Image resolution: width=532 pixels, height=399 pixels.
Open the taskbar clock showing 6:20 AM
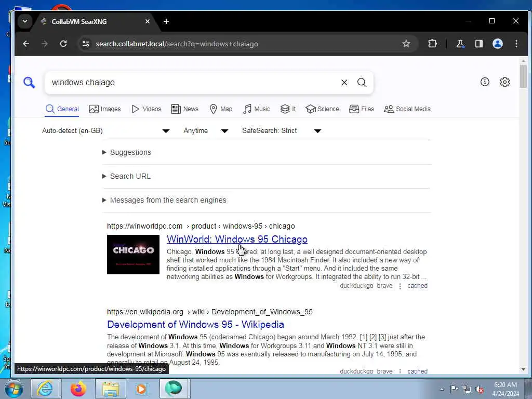coord(506,389)
